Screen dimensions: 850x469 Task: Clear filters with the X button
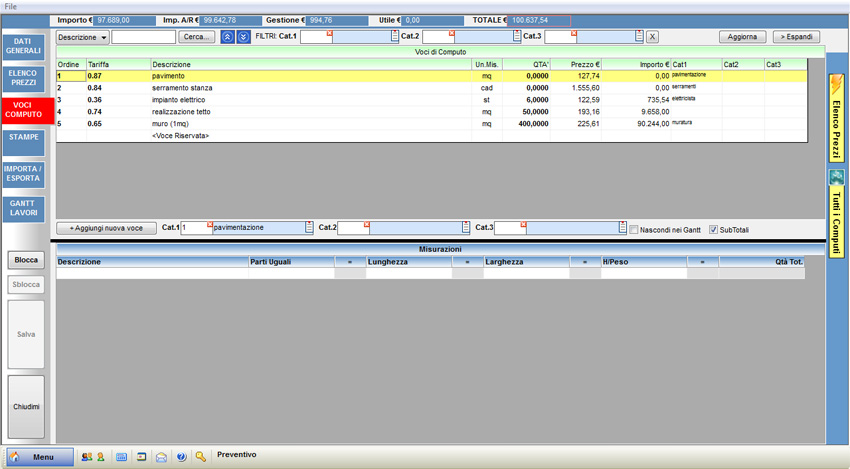pyautogui.click(x=652, y=37)
